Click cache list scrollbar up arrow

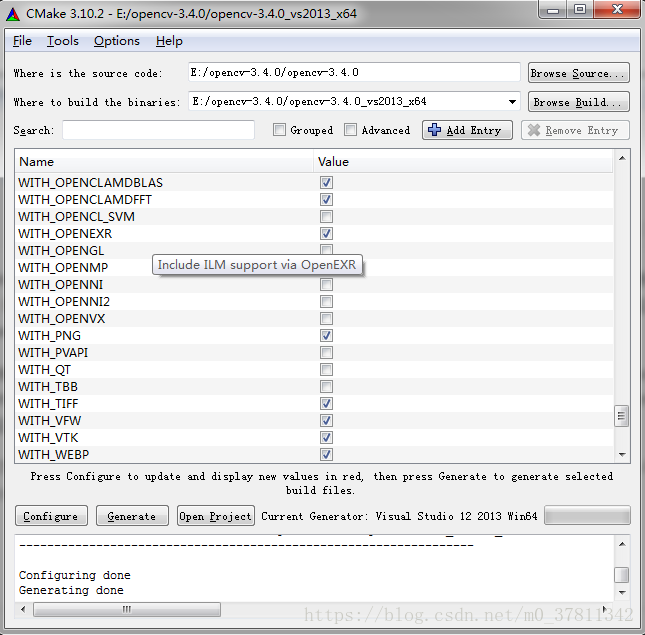tap(622, 158)
